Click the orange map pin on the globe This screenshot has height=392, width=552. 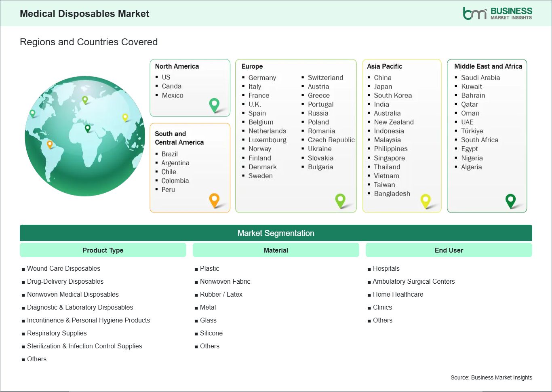point(50,144)
